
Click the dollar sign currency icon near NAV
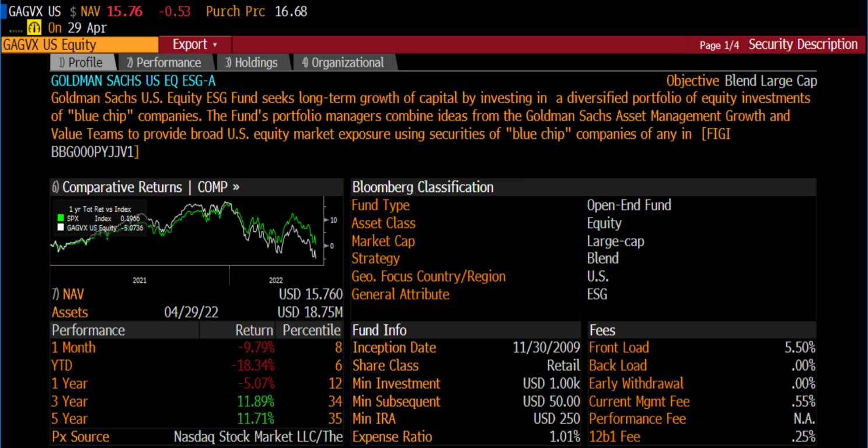point(73,12)
